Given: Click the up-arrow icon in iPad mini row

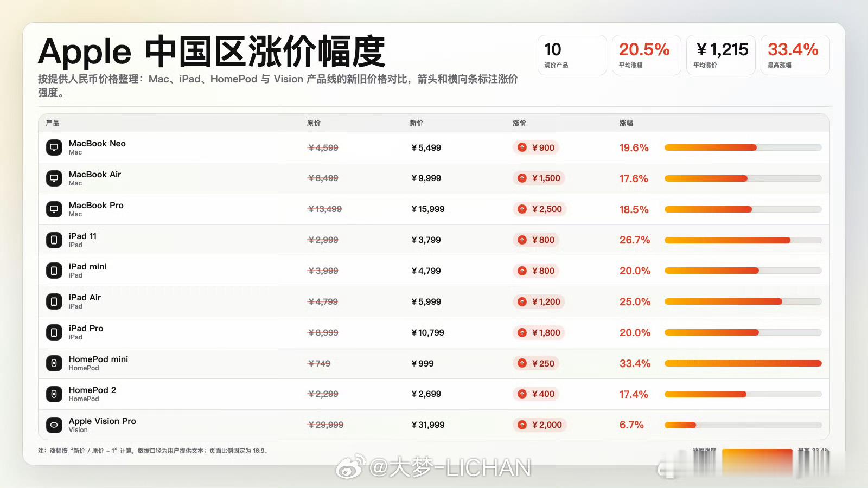Looking at the screenshot, I should [522, 271].
